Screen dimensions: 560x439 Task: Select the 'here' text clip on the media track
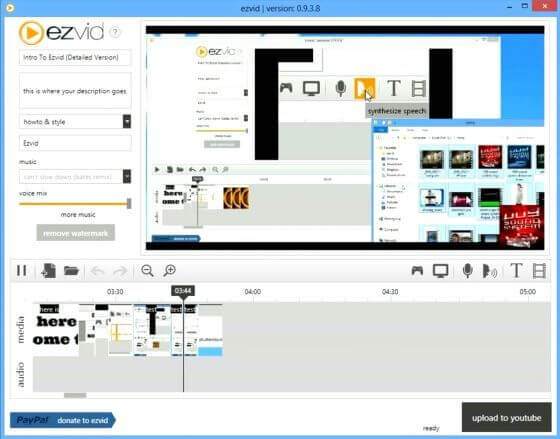56,330
